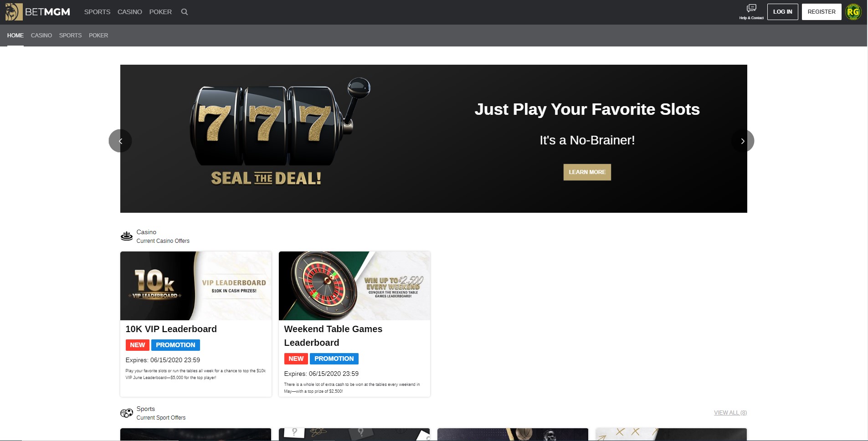
Task: Switch to the Casino sub-tab
Action: pos(41,35)
